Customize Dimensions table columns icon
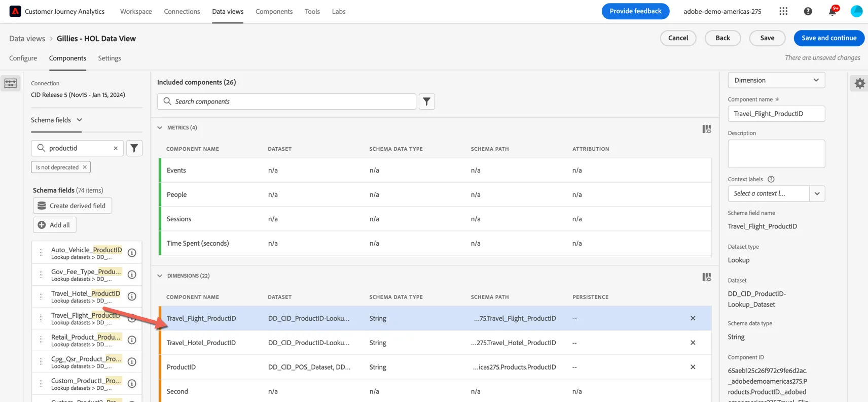The image size is (868, 402). [x=706, y=277]
